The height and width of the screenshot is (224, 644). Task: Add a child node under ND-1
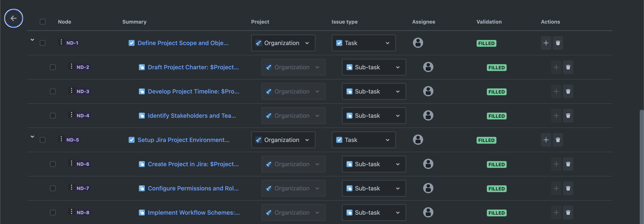(x=546, y=43)
